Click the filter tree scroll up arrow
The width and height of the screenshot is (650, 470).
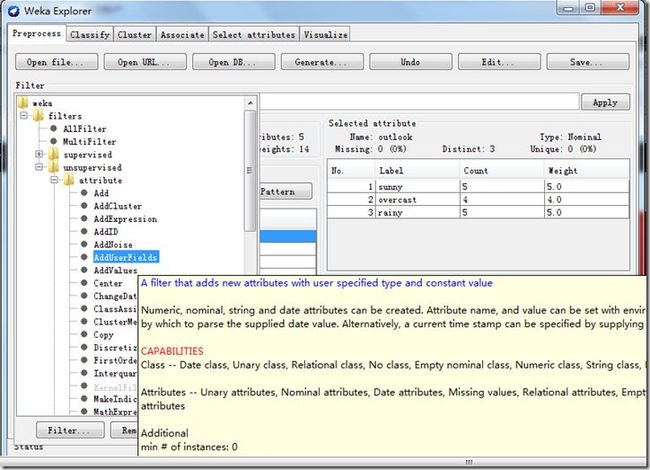pos(250,103)
